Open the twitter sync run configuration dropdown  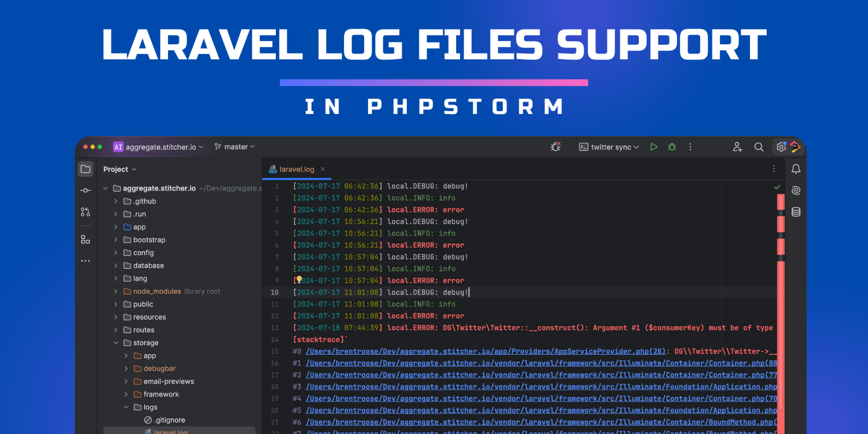click(609, 147)
